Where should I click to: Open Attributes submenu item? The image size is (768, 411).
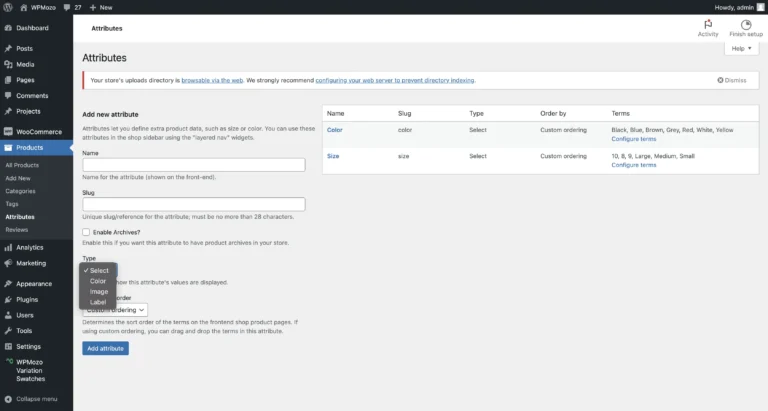click(x=20, y=217)
